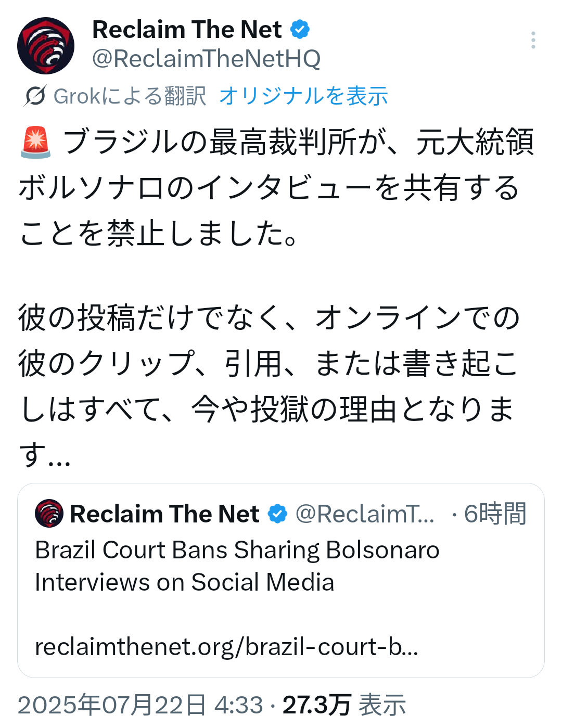This screenshot has width=562, height=728.
Task: Open the quoted tweet's small avatar
Action: pos(49,514)
